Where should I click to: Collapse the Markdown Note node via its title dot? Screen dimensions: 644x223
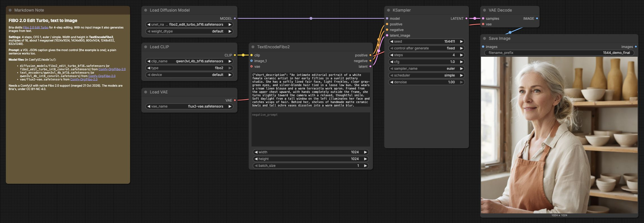10,10
